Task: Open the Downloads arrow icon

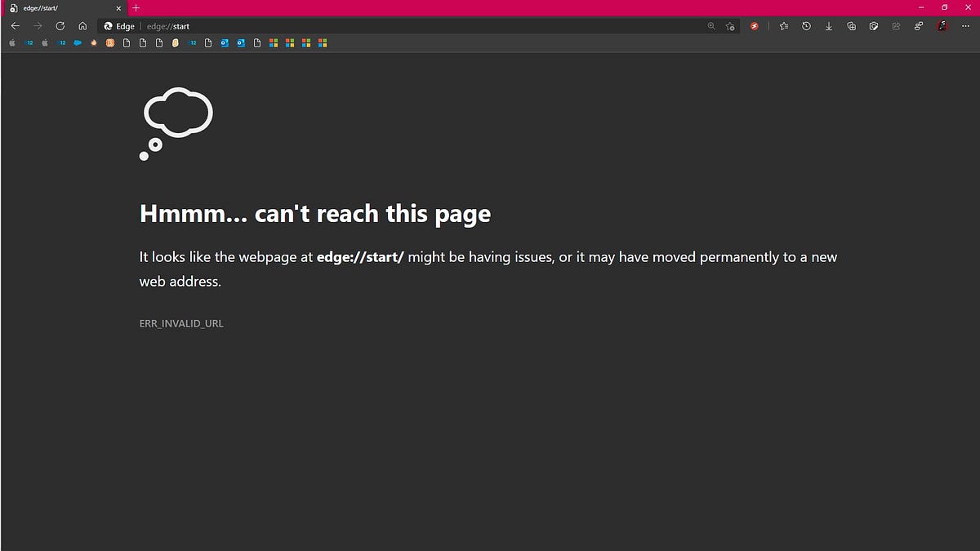Action: click(829, 26)
